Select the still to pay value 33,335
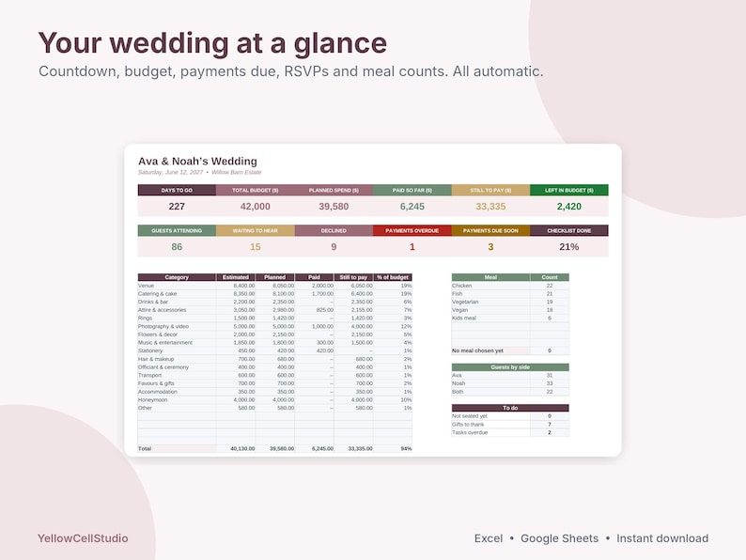The image size is (746, 560). tap(490, 207)
